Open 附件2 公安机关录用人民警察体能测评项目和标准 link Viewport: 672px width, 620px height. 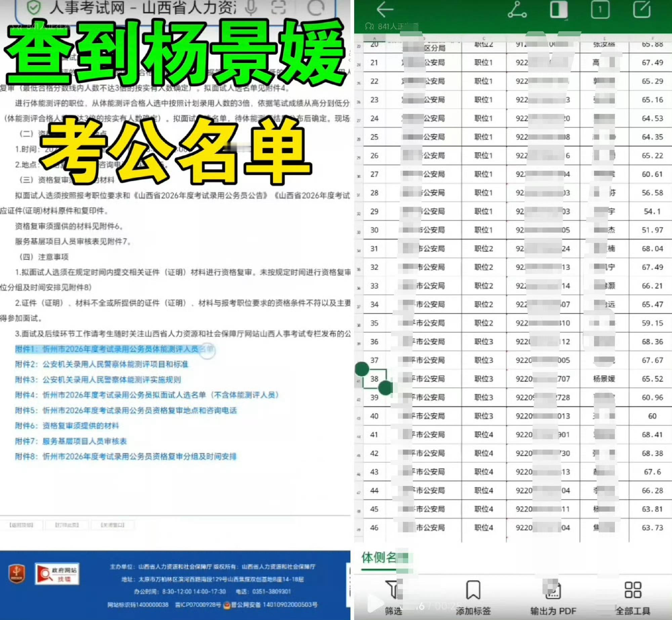coord(101,364)
